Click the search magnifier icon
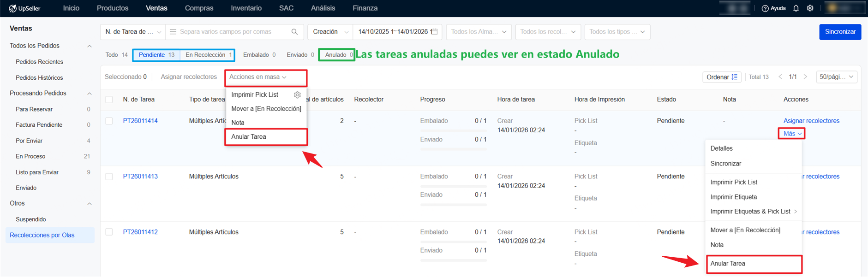The height and width of the screenshot is (277, 868). tap(294, 32)
